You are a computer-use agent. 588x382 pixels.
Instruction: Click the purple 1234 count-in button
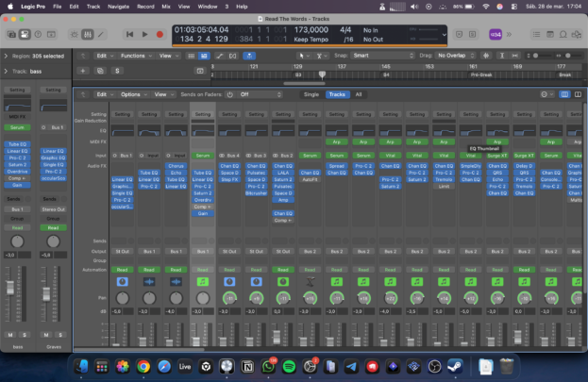click(x=495, y=35)
